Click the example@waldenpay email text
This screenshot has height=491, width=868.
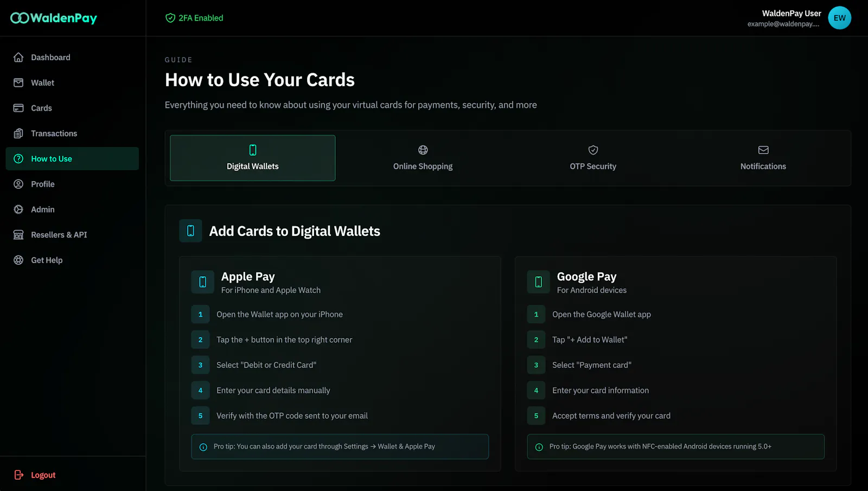click(x=783, y=24)
